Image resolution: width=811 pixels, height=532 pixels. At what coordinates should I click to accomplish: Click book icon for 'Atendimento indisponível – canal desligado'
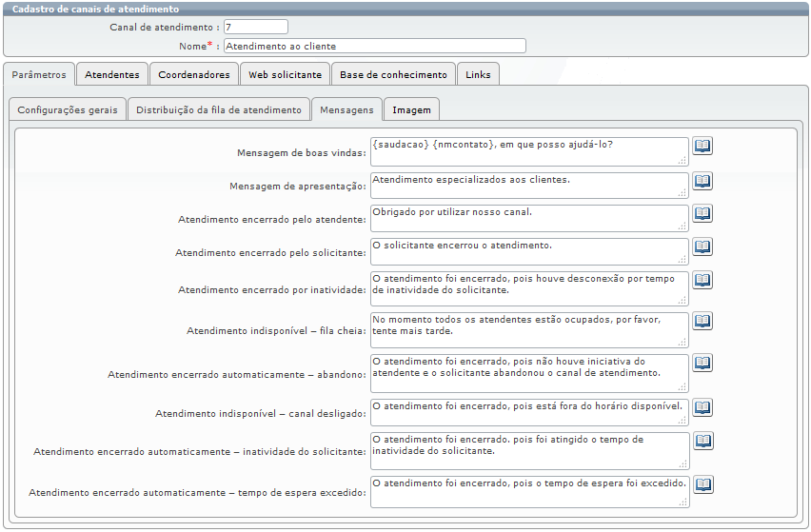click(x=702, y=407)
